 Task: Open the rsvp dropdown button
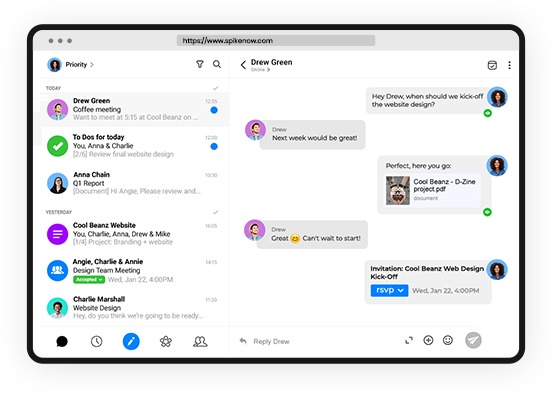389,290
